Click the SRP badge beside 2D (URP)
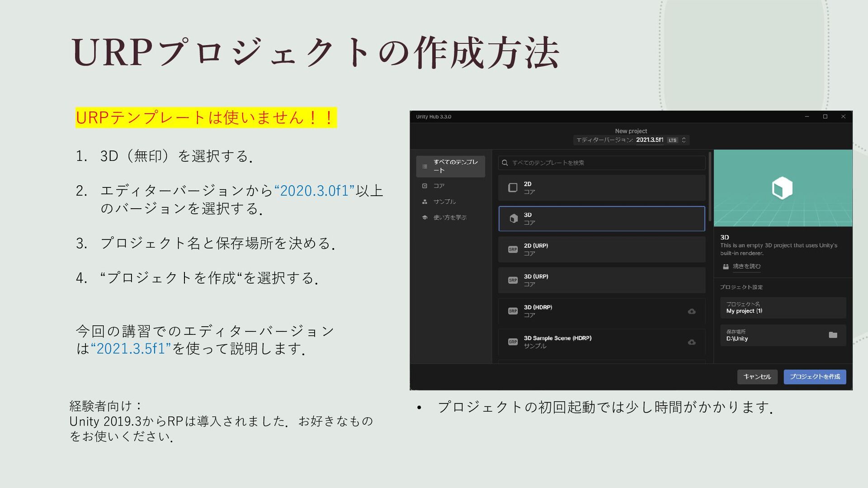868x488 pixels. [513, 249]
